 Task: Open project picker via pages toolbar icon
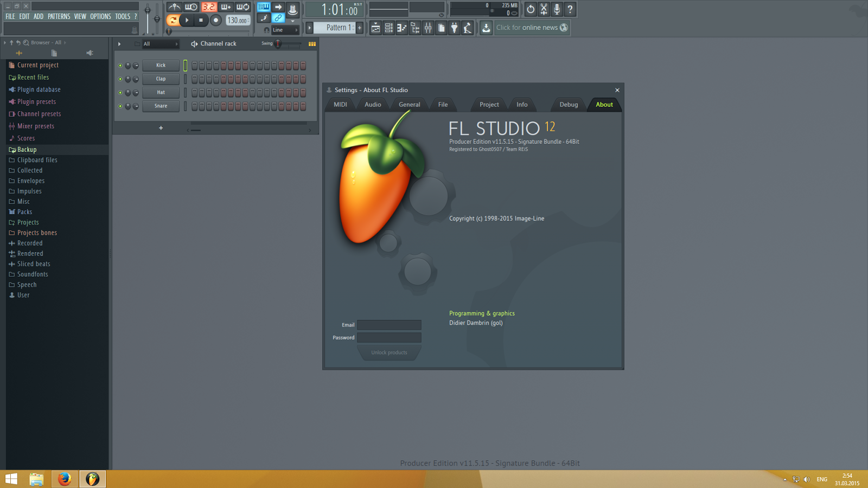tap(441, 28)
